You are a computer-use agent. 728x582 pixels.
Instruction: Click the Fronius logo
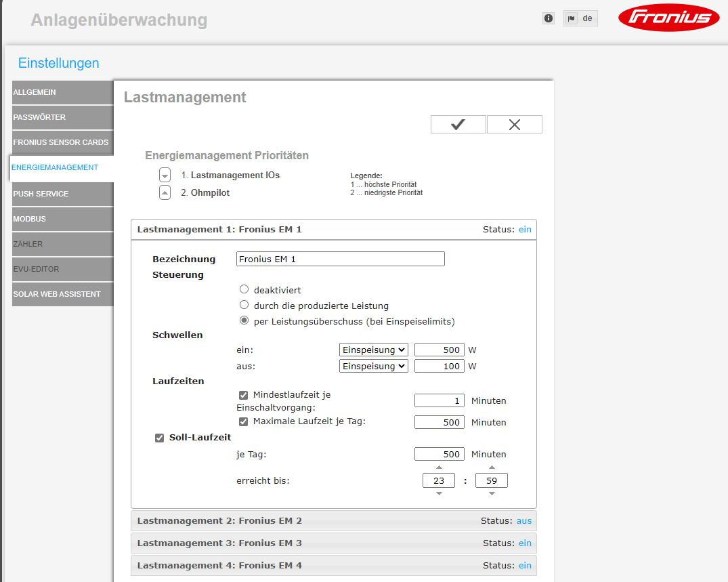[x=668, y=18]
